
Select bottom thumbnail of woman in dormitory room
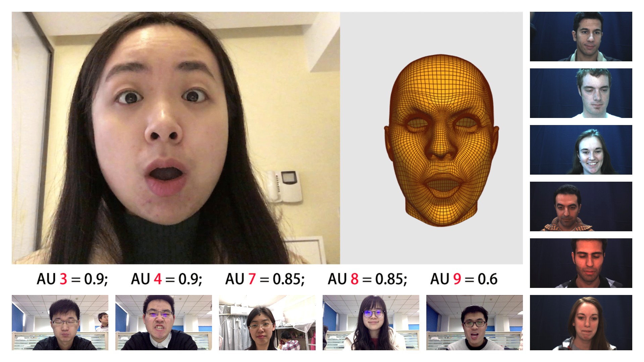click(267, 322)
